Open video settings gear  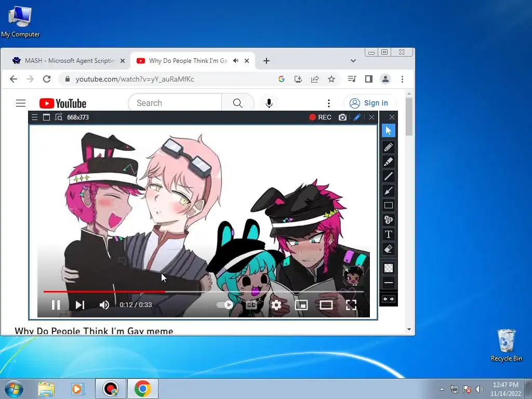point(276,304)
